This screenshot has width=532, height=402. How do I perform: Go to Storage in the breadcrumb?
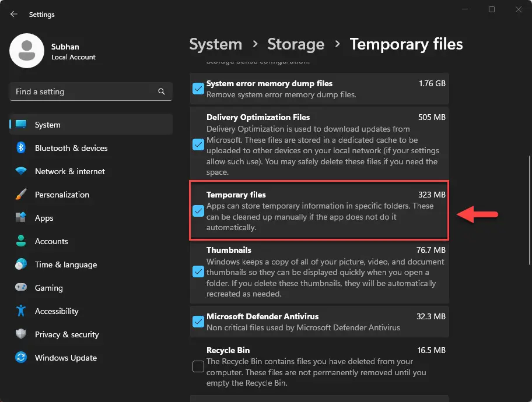[295, 44]
